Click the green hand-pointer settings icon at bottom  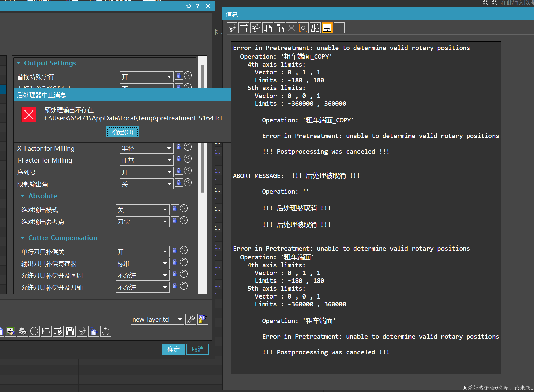coord(11,331)
